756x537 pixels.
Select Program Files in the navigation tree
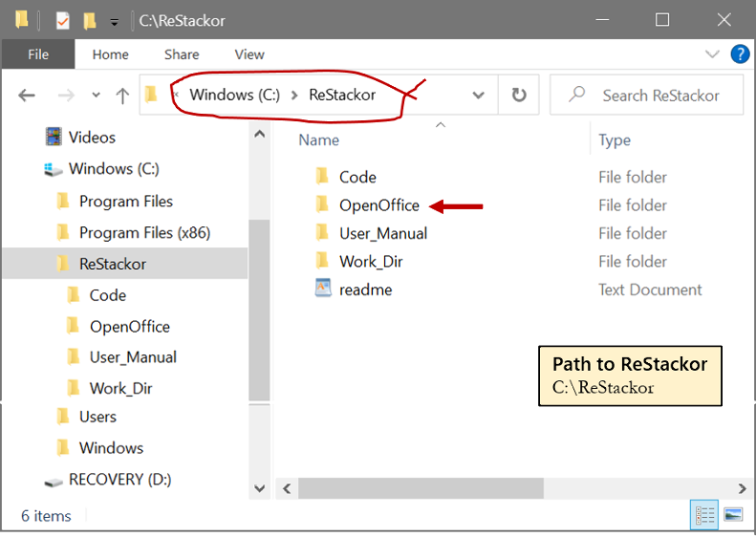[x=126, y=201]
